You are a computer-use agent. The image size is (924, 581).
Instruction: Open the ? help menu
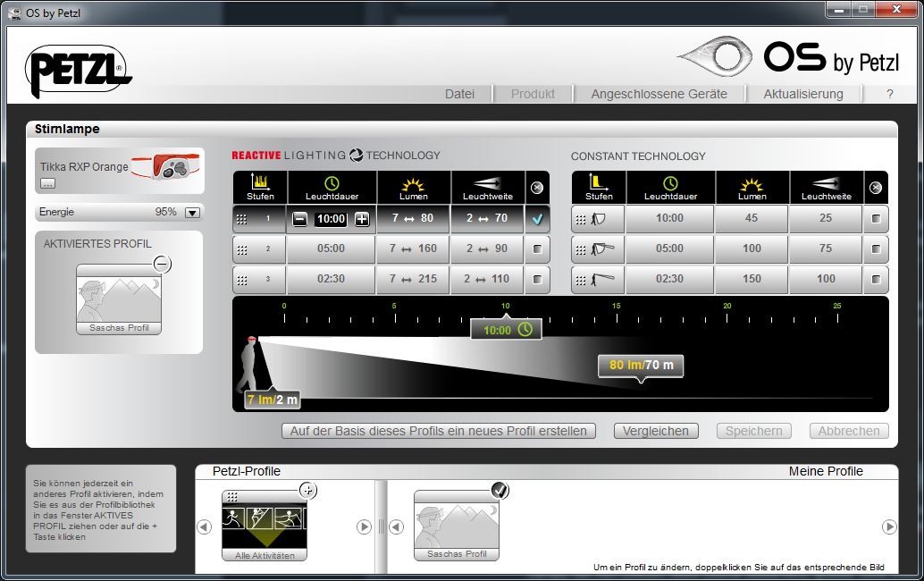pyautogui.click(x=890, y=94)
